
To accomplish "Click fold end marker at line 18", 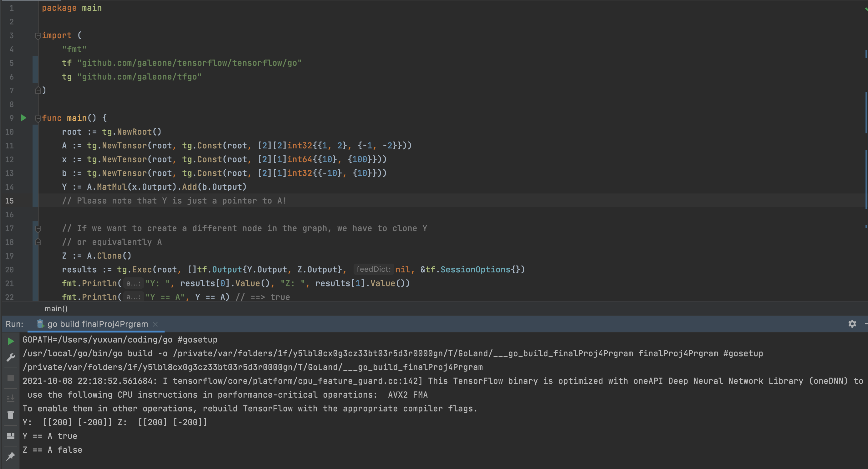I will (x=38, y=242).
